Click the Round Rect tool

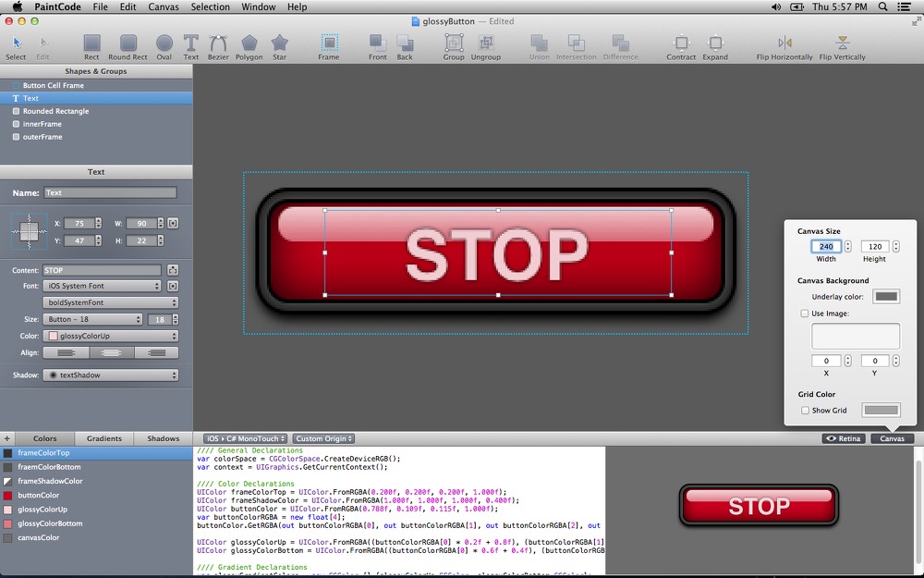[x=128, y=47]
